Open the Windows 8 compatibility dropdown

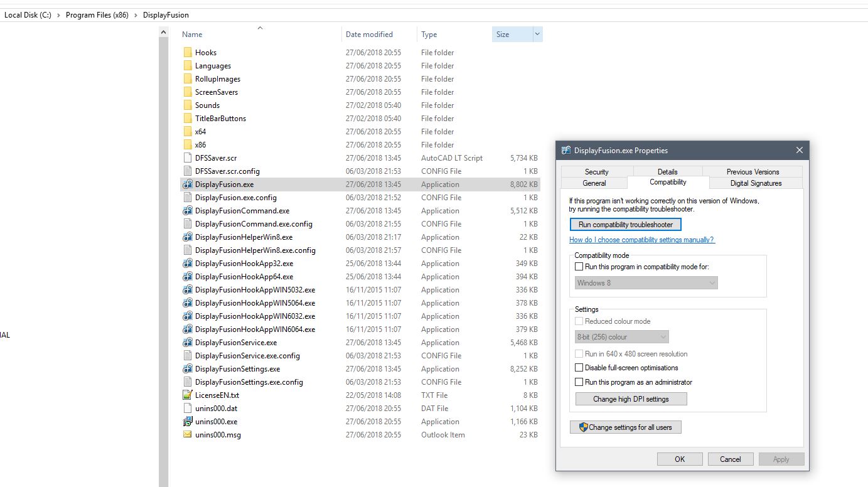pos(646,283)
